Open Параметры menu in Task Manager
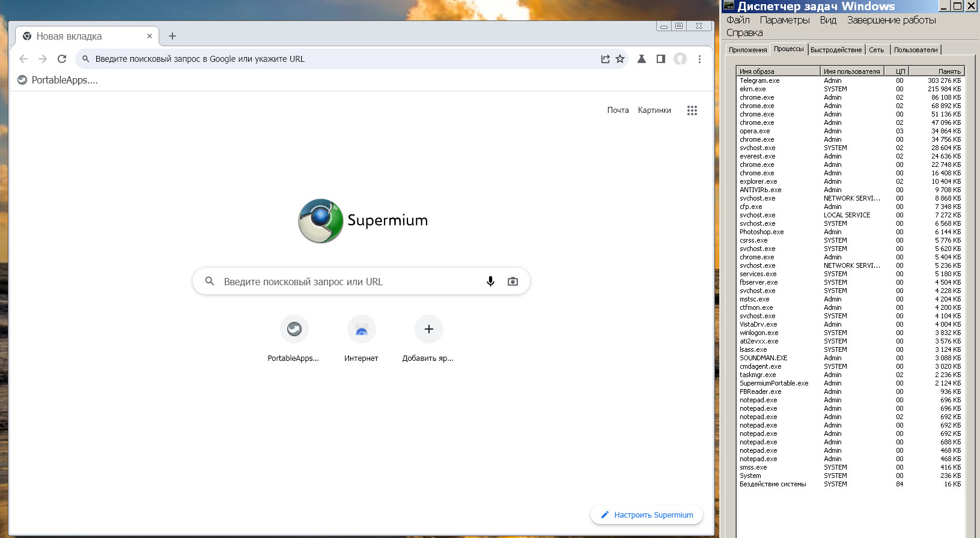 [x=785, y=20]
